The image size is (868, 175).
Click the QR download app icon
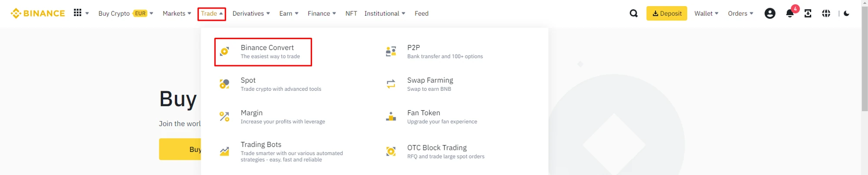(x=808, y=13)
